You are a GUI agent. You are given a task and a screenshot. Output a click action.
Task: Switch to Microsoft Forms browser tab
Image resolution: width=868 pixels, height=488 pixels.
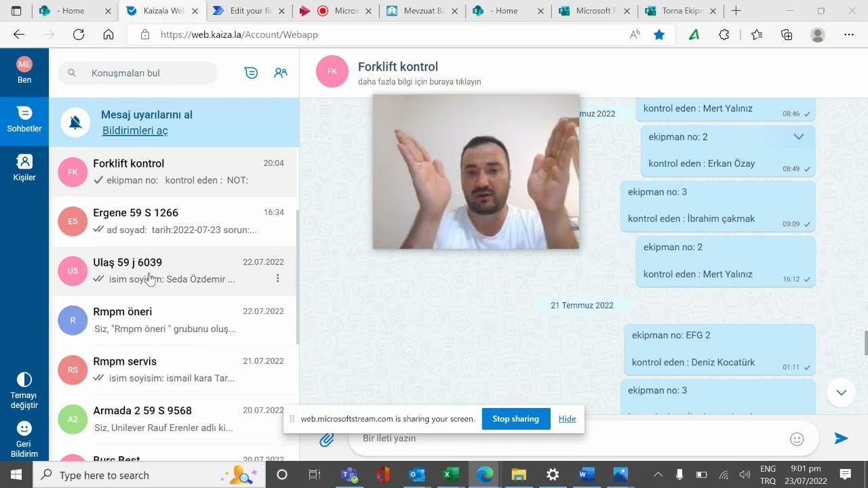[595, 11]
